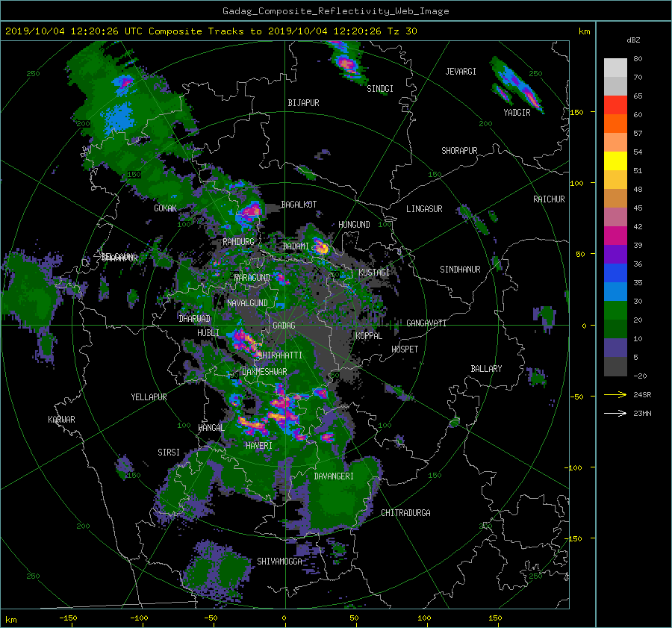Click the BAGALKOT label
672x628 pixels.
[299, 205]
